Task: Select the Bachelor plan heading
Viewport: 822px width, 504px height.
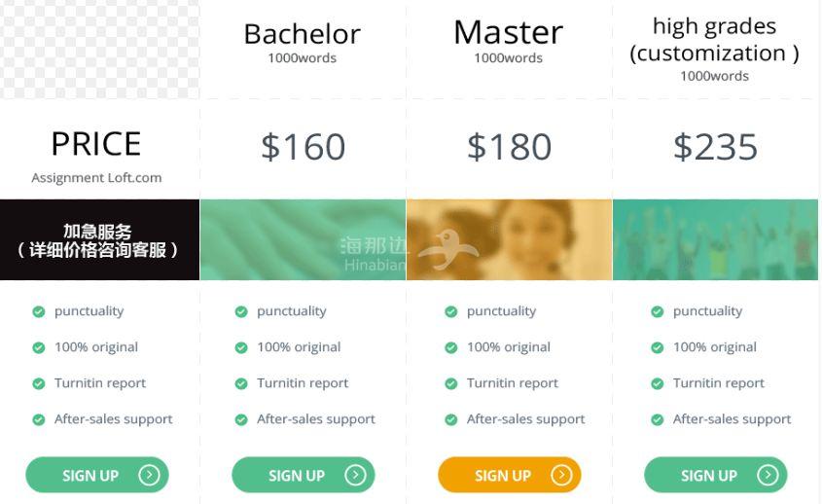Action: (x=303, y=35)
